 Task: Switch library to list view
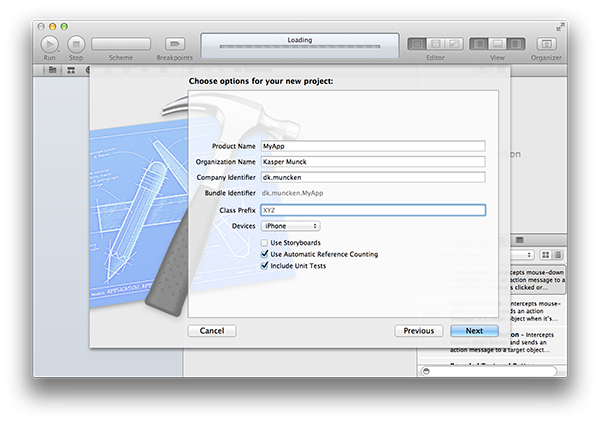558,255
